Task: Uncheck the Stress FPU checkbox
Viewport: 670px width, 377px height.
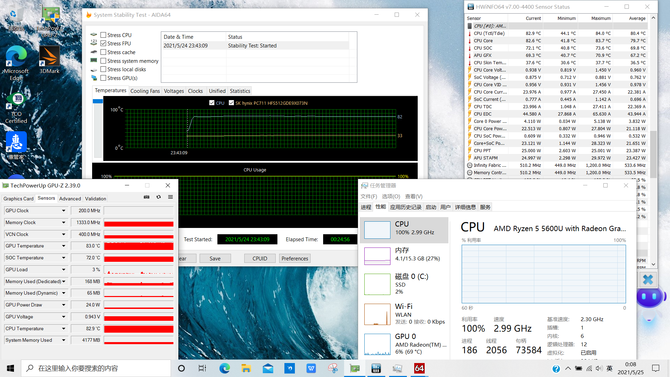Action: coord(103,44)
